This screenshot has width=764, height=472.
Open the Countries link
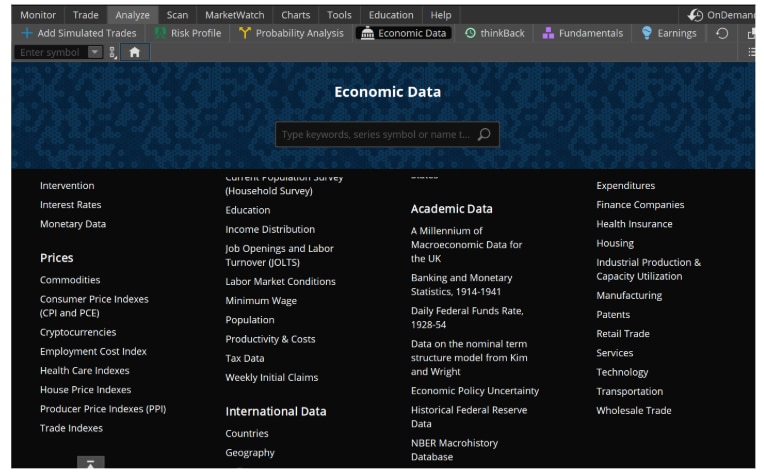tap(247, 433)
